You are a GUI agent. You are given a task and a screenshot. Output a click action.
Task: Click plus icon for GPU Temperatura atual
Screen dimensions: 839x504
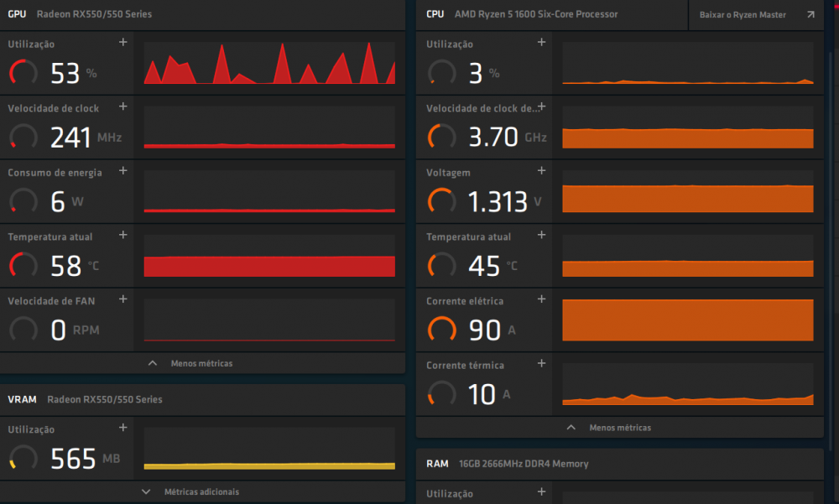(123, 235)
